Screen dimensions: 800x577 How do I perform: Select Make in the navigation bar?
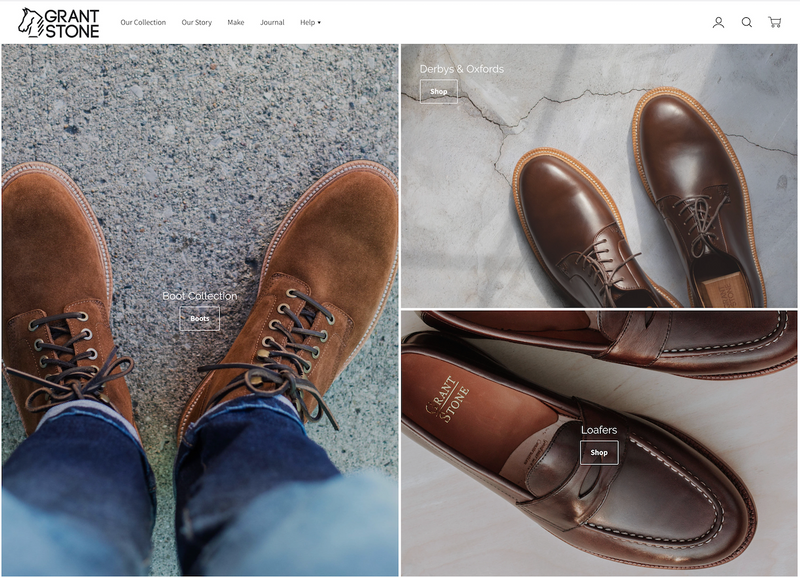click(235, 22)
